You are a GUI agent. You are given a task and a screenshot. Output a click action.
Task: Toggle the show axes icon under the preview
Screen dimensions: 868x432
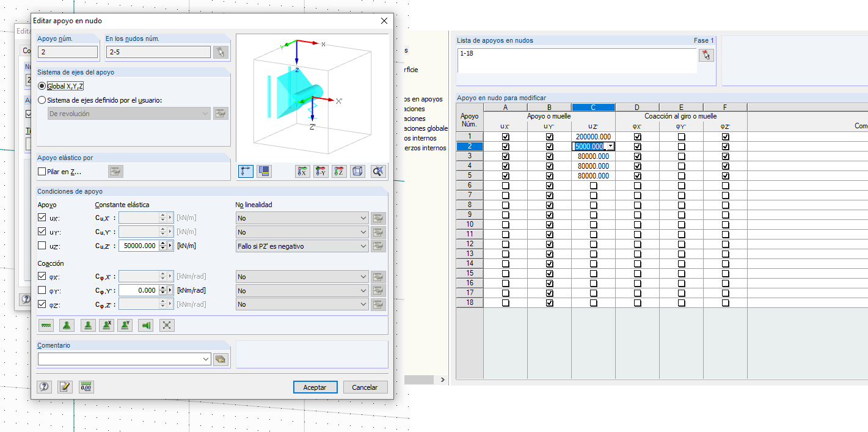pos(246,171)
